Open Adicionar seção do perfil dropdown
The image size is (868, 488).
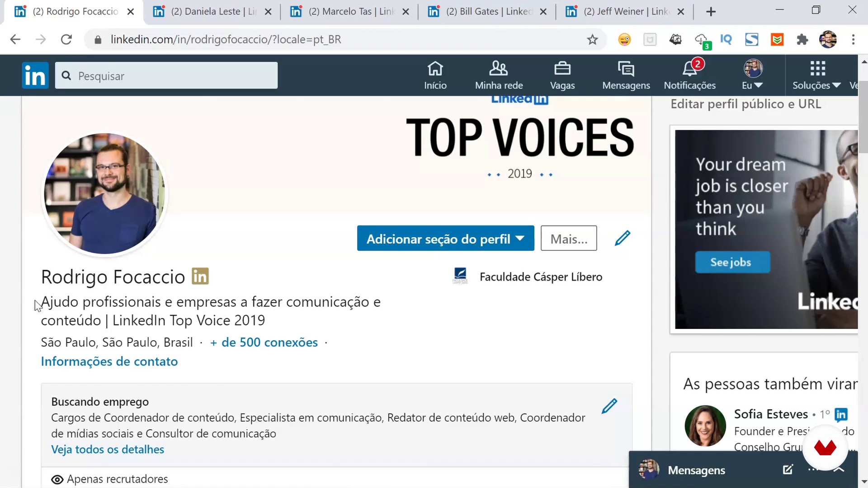446,238
